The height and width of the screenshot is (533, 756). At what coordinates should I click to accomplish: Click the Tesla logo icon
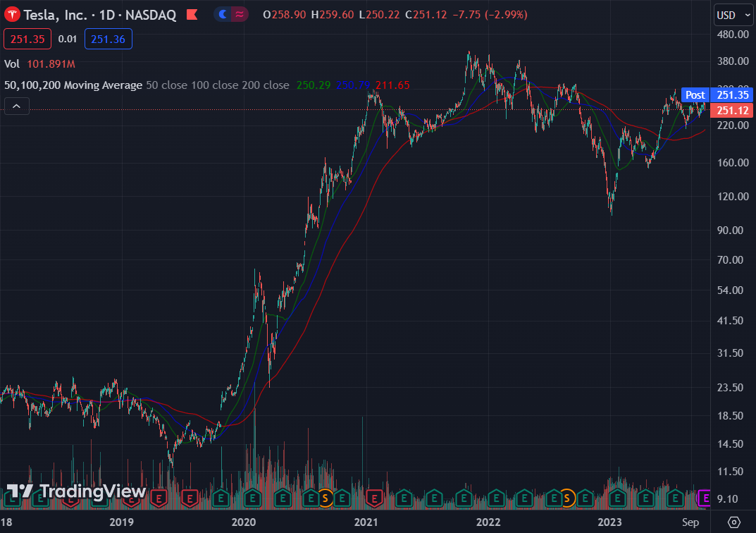click(12, 15)
